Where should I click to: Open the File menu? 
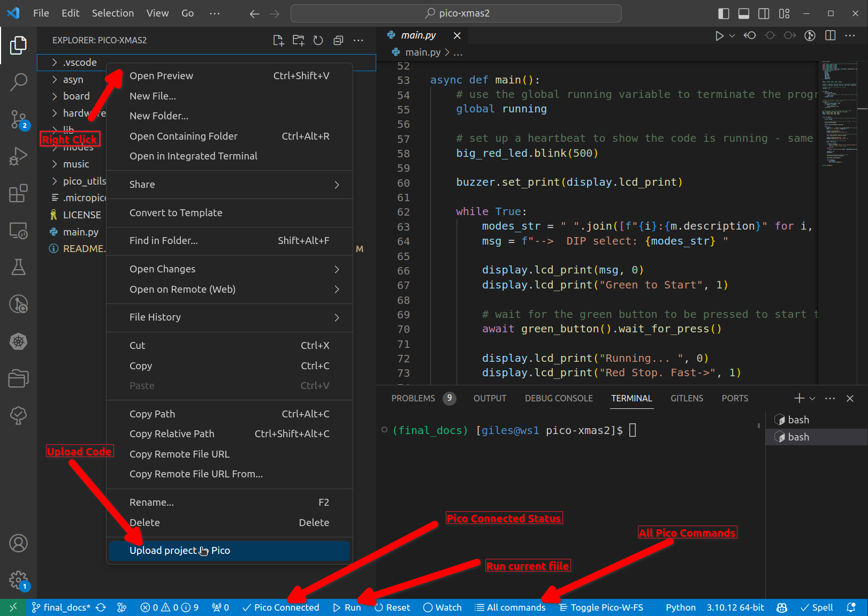(41, 13)
